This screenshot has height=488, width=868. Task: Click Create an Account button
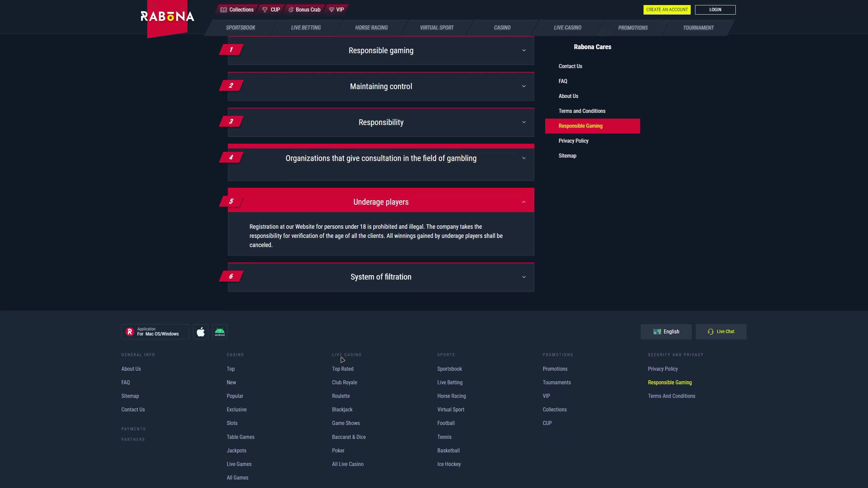coord(667,9)
